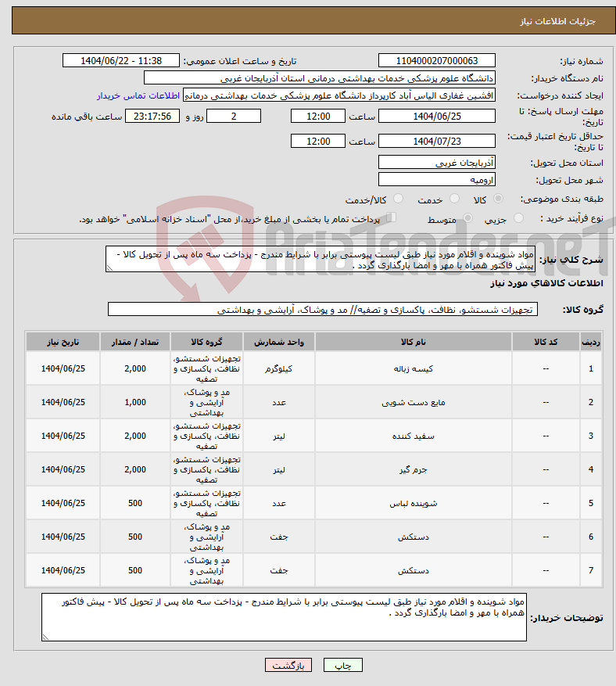Screen dimensions: 616x686
Task: Click the چاپ print button
Action: pyautogui.click(x=343, y=665)
